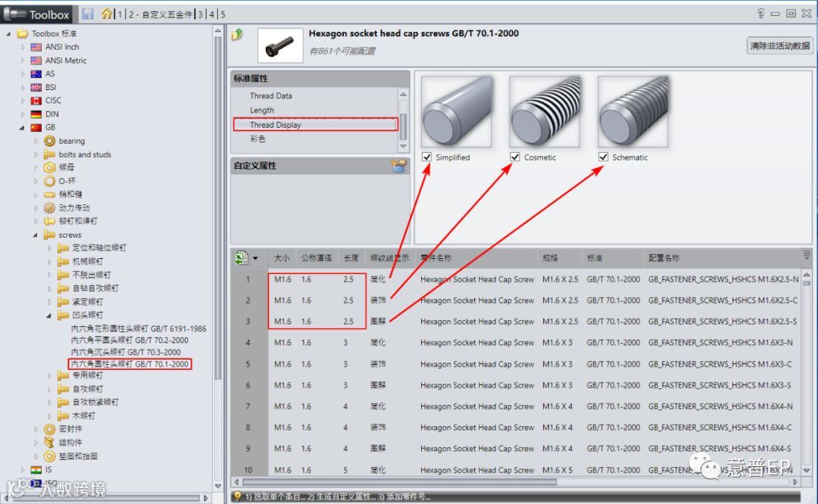Click the table horizontal scrollbar
The width and height of the screenshot is (818, 504).
pyautogui.click(x=400, y=482)
